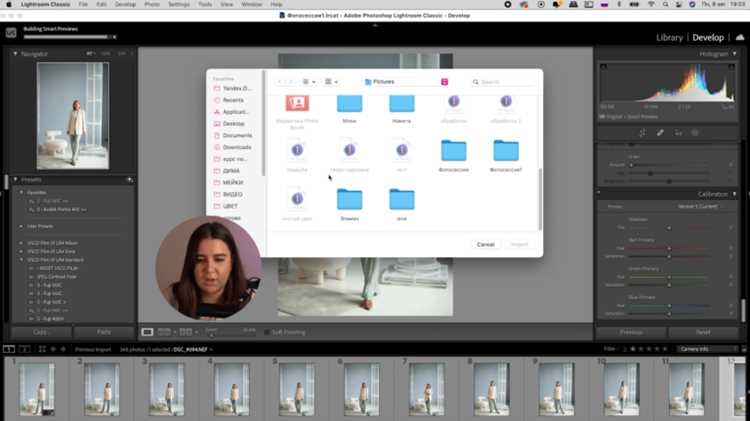Collapse the Navigator panel triangle
The width and height of the screenshot is (750, 421).
[x=15, y=54]
